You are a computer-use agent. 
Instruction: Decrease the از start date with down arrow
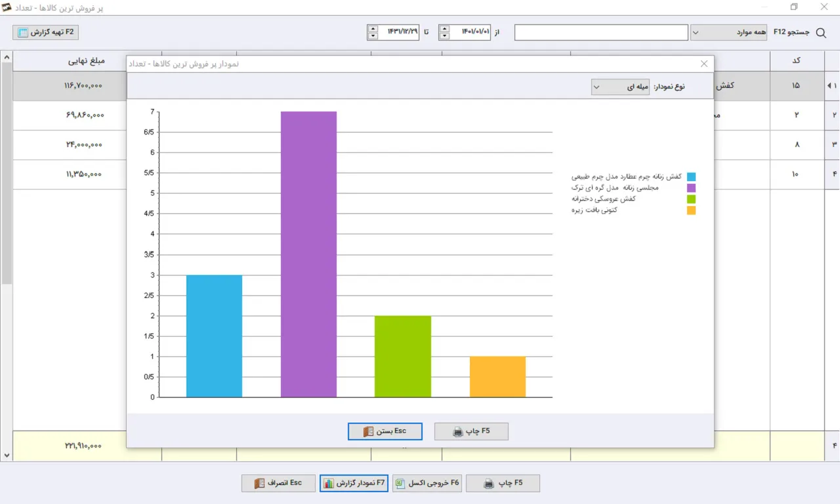(x=444, y=36)
